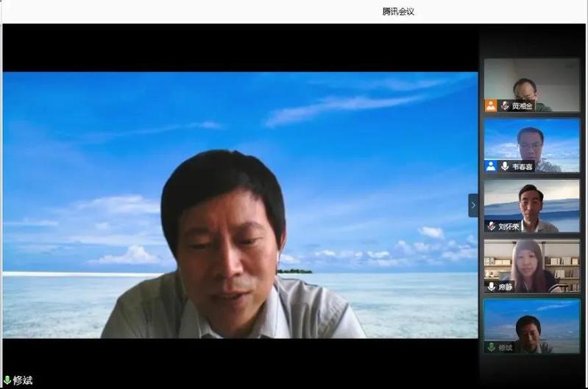Click the 黄湘金 name label in the sidebar
This screenshot has height=389, width=588.
pos(522,106)
